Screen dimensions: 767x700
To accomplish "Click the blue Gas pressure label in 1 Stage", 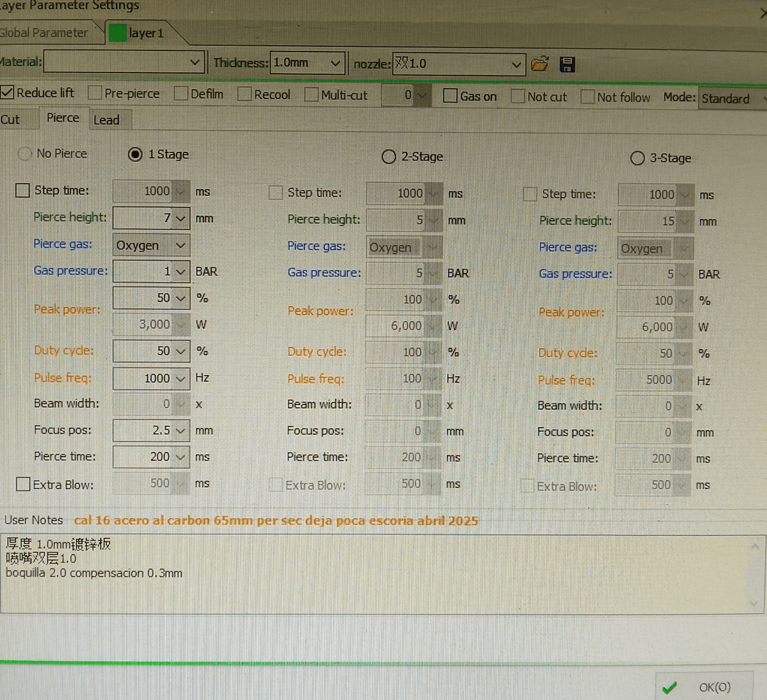I will [71, 271].
